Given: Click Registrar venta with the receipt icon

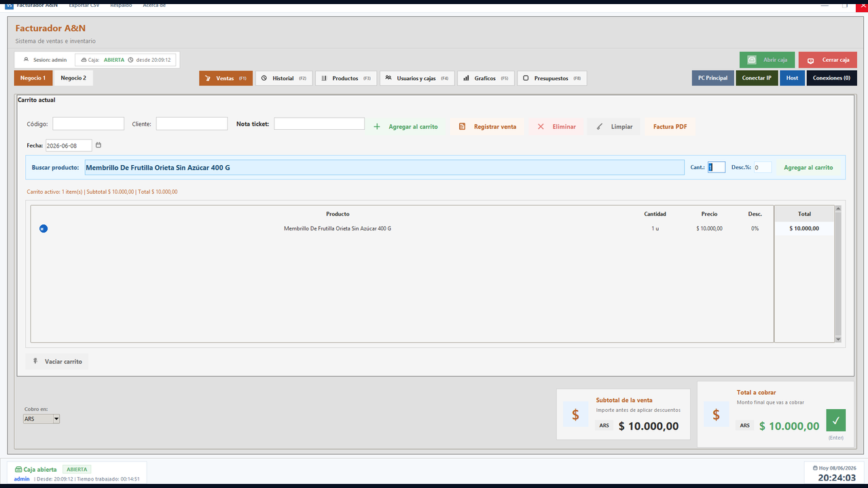Looking at the screenshot, I should point(487,126).
